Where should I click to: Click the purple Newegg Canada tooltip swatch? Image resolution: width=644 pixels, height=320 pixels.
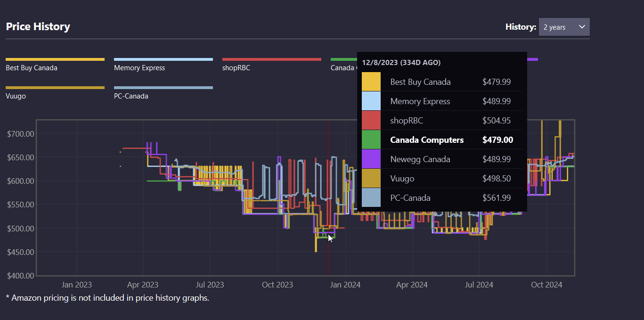pos(371,159)
